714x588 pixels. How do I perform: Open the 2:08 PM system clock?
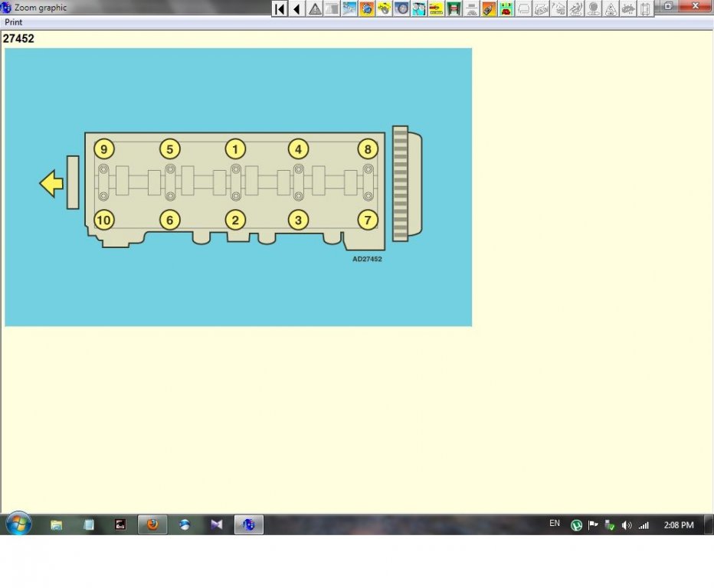(x=677, y=525)
